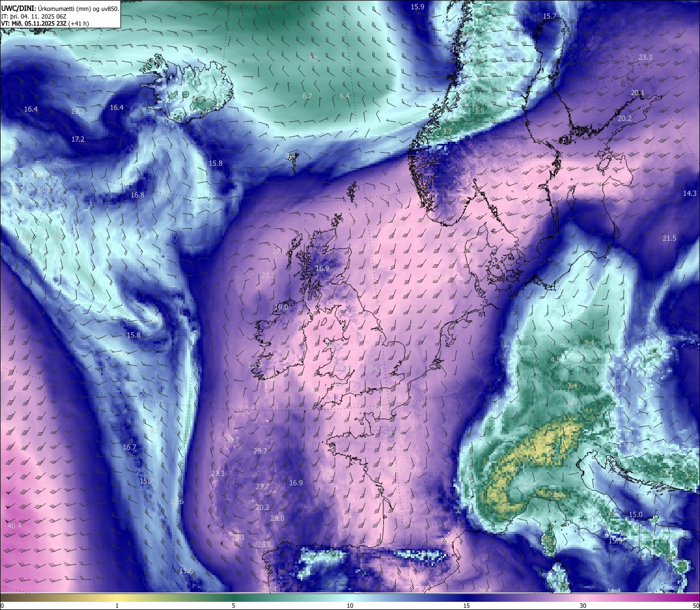The image size is (700, 610).
Task: Click the 23.3 value in the northeast
Action: click(645, 57)
